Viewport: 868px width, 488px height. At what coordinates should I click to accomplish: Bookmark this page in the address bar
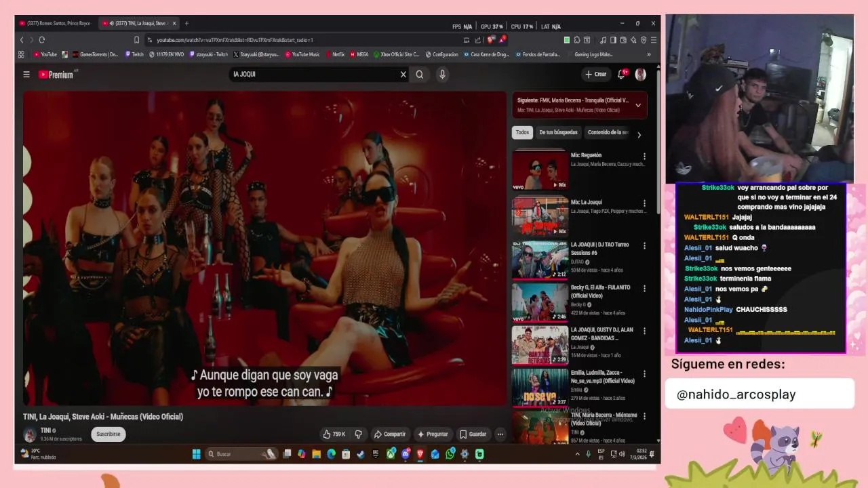136,40
